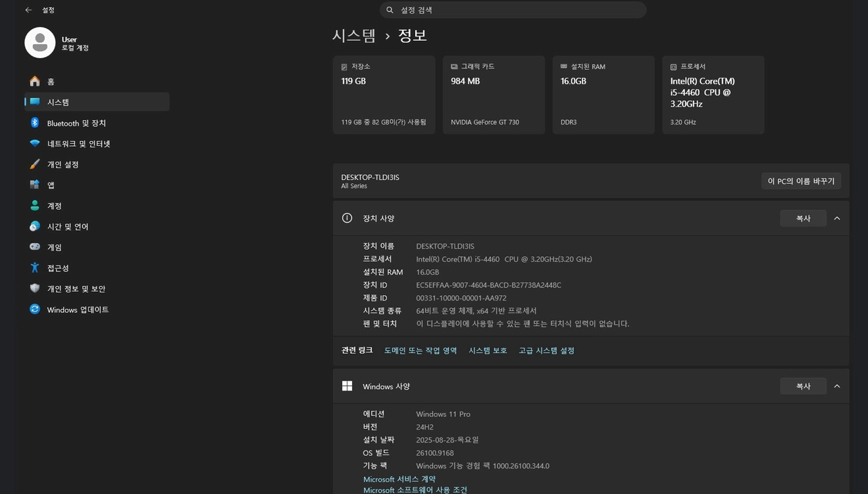Screen dimensions: 868x494
Task: Click 시스템 종류 64비트 운영 체제 value
Action: [x=476, y=311]
